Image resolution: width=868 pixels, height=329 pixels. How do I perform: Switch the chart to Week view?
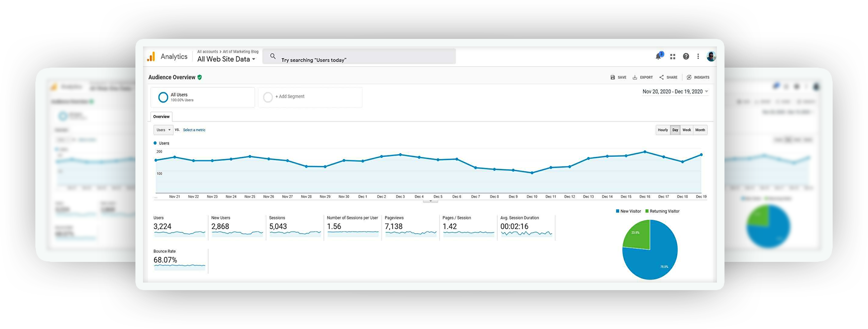[687, 130]
